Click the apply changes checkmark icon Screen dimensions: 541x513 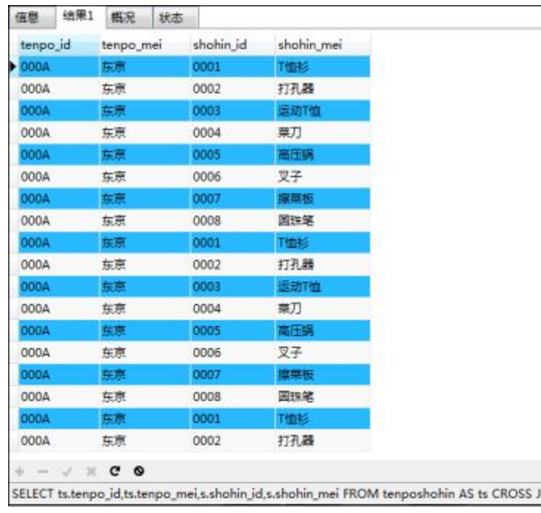click(x=67, y=471)
